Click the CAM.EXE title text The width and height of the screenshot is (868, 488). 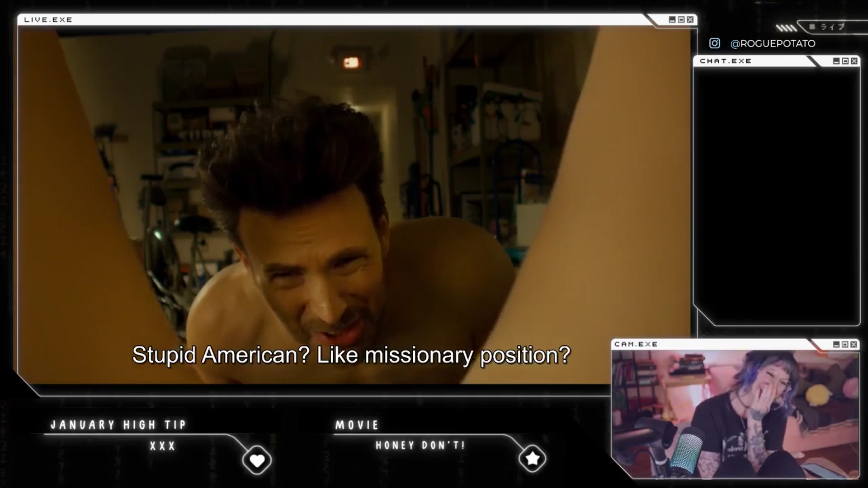(x=636, y=344)
